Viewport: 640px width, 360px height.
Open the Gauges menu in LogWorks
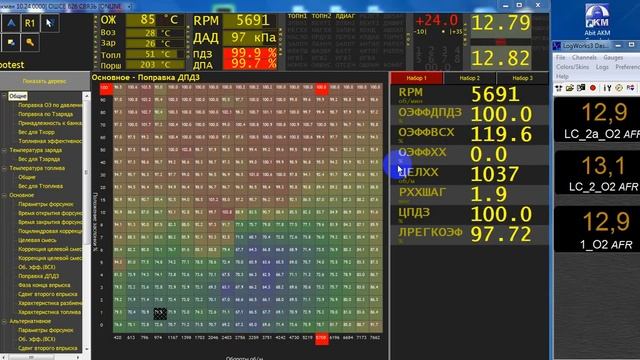click(613, 58)
